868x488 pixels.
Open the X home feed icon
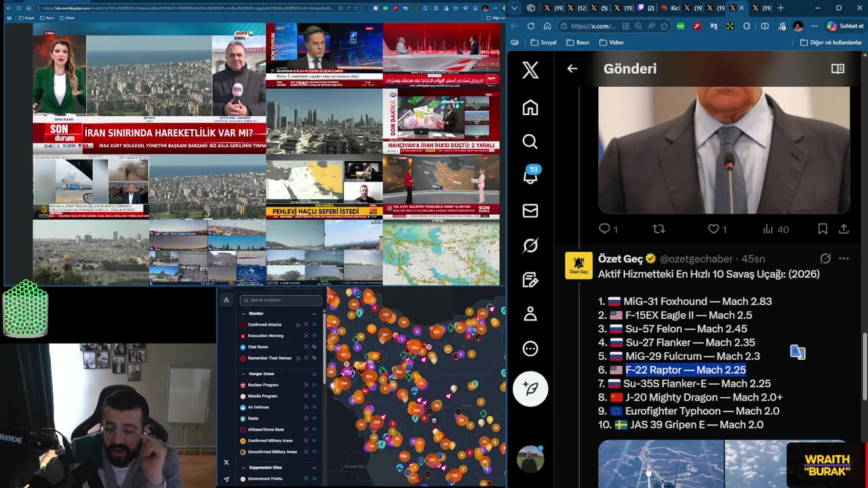[530, 107]
